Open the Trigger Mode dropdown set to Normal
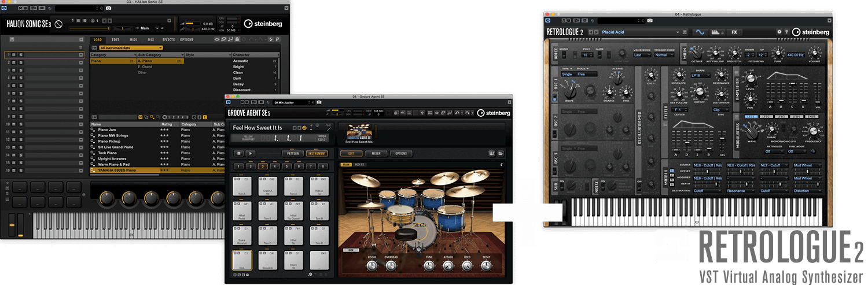The image size is (868, 285). (x=665, y=55)
